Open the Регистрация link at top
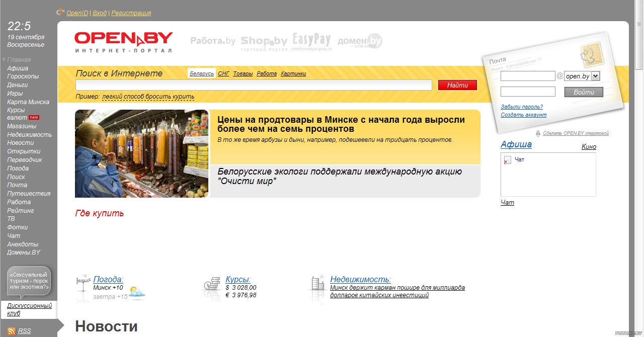The height and width of the screenshot is (337, 644). [131, 13]
